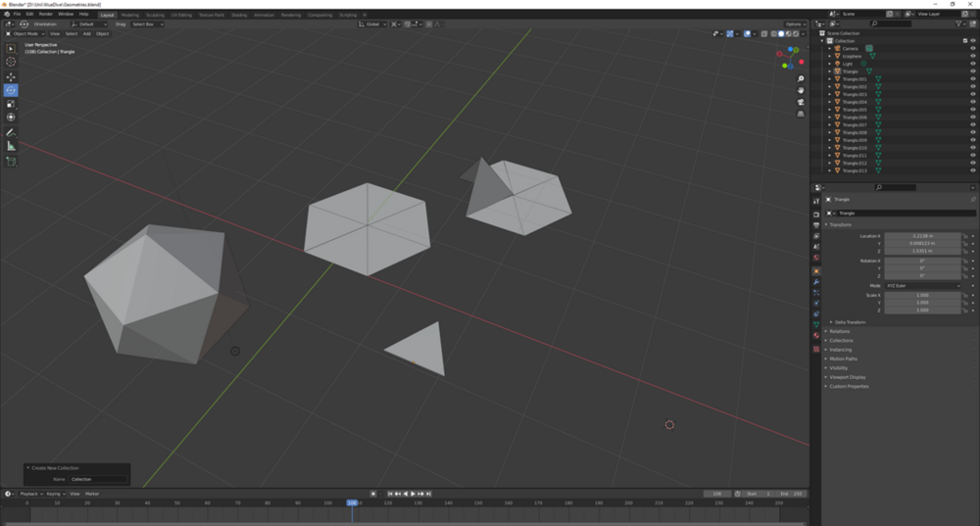Screen dimensions: 980x526
Task: Switch to the Sculpting workspace tab
Action: tap(155, 15)
